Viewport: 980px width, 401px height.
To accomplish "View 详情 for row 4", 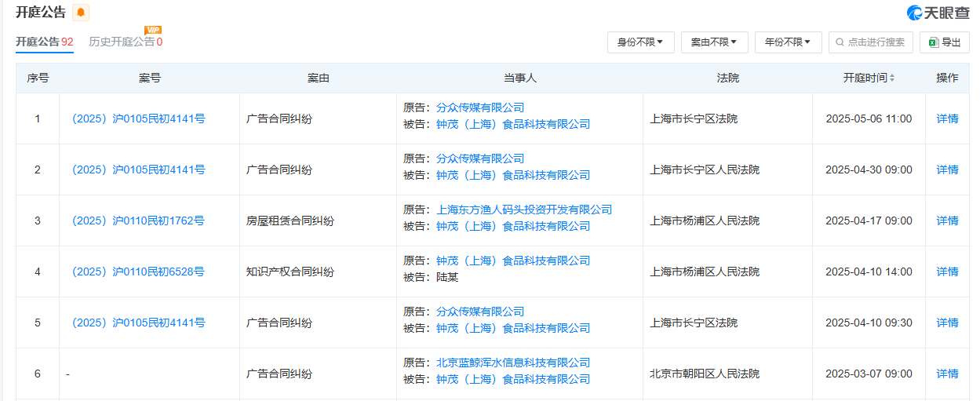I will (947, 272).
